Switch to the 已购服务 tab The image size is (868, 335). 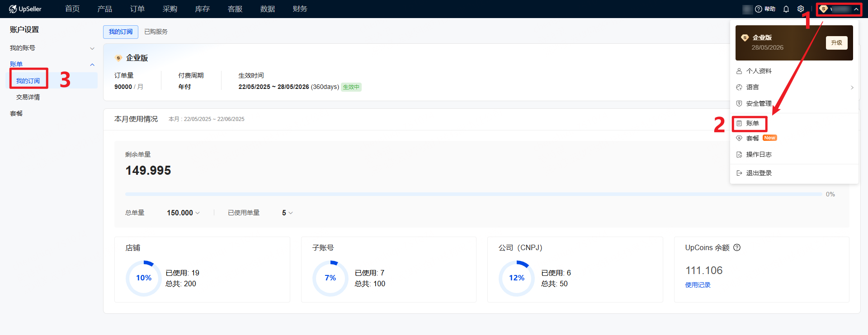tap(156, 32)
